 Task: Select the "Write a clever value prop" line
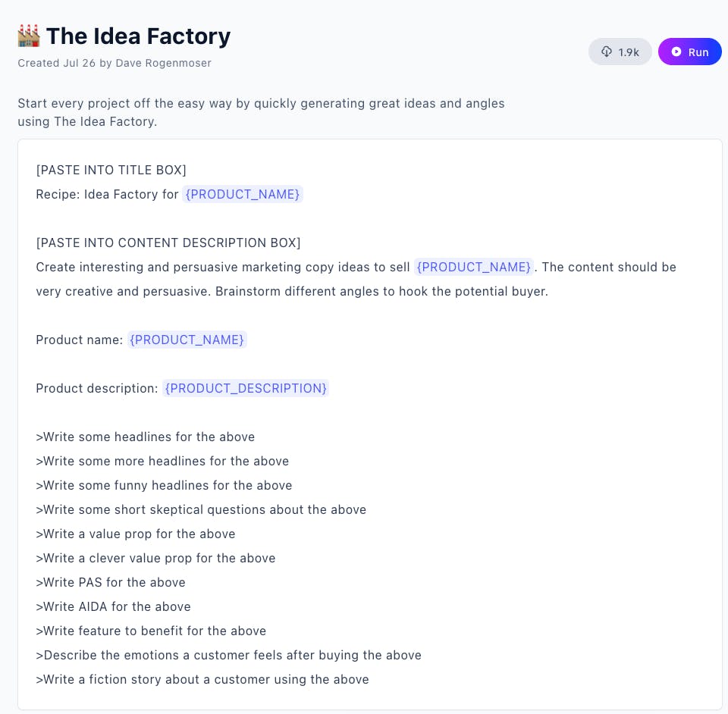click(155, 558)
